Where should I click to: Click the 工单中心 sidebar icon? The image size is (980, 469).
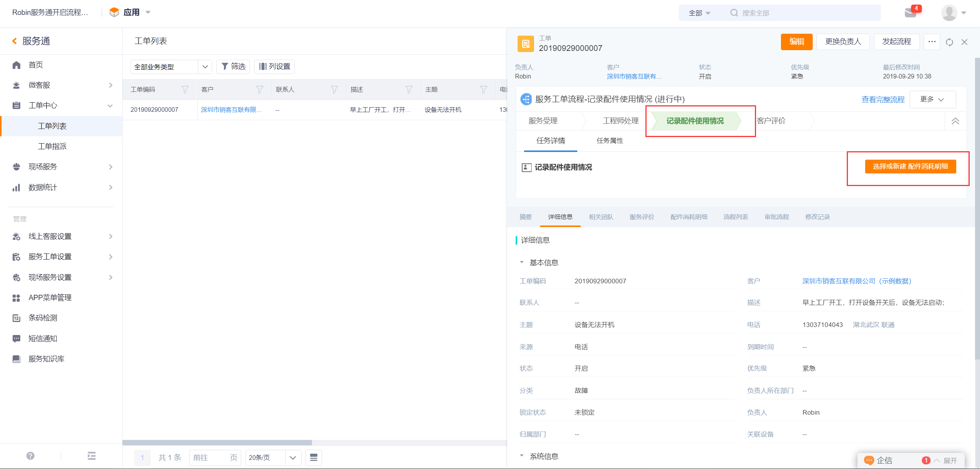(16, 106)
